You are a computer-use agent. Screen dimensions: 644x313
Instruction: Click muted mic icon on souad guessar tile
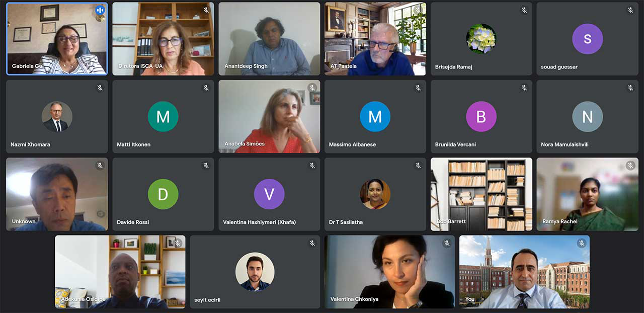[x=630, y=10]
